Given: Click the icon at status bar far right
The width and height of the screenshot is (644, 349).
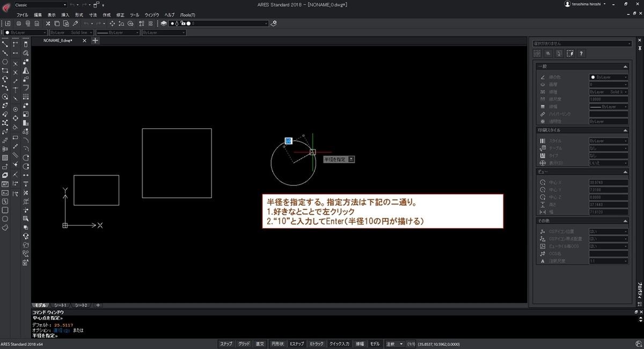Looking at the screenshot, I should click(639, 344).
